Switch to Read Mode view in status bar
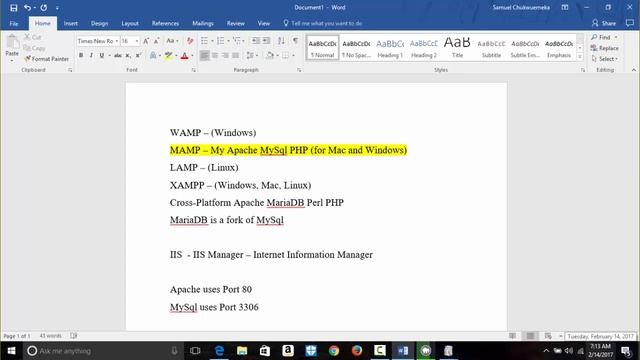Viewport: 640px width, 360px height. coord(512,336)
